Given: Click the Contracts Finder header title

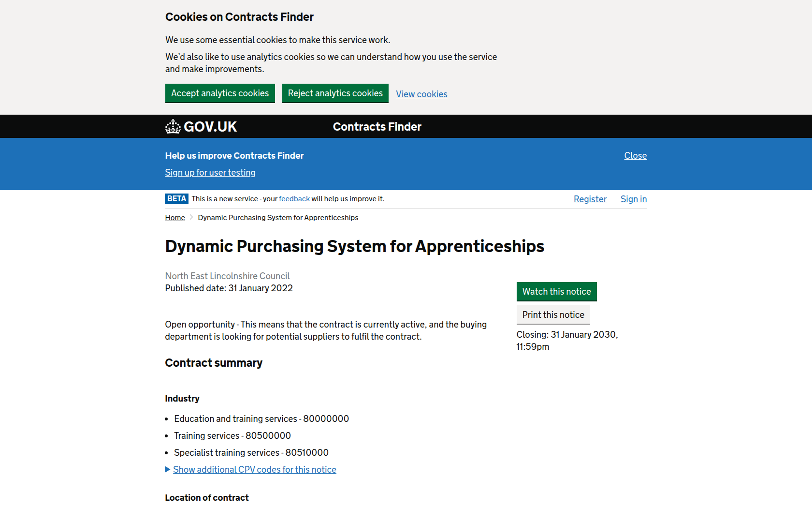Looking at the screenshot, I should tap(377, 127).
